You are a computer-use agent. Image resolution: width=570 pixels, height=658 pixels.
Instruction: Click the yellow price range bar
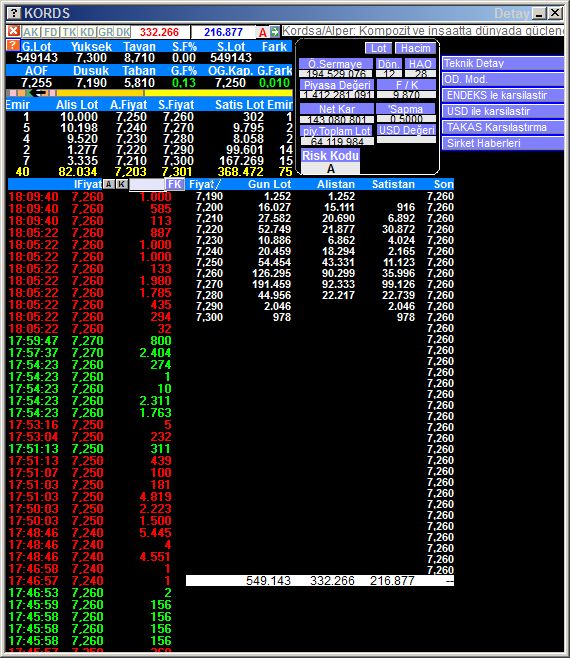tap(174, 93)
